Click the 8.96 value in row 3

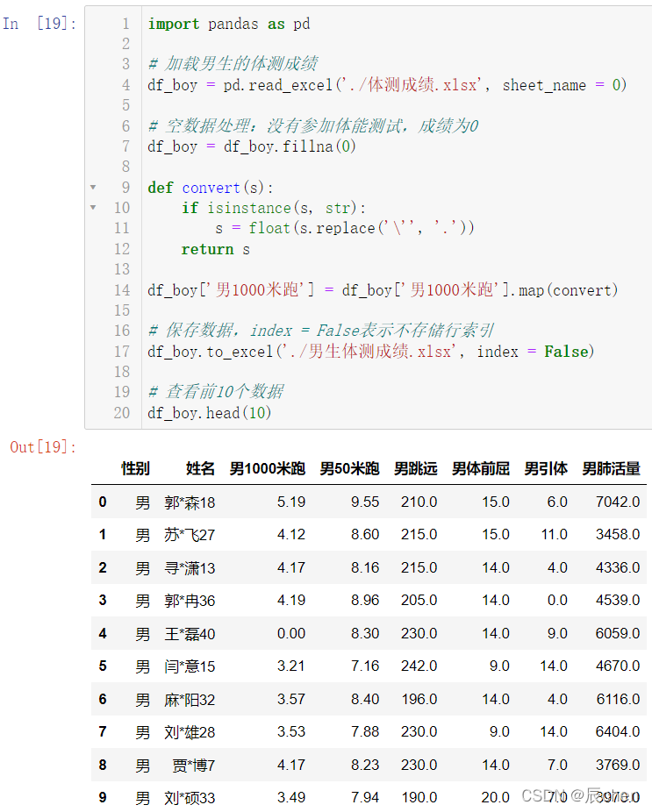(x=365, y=600)
